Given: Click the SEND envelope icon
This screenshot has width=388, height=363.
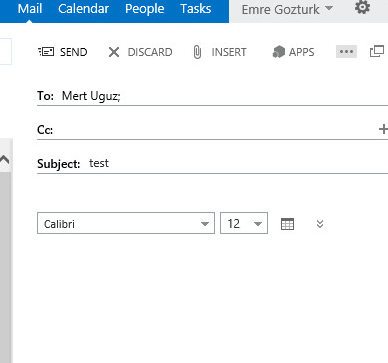Looking at the screenshot, I should click(x=46, y=52).
